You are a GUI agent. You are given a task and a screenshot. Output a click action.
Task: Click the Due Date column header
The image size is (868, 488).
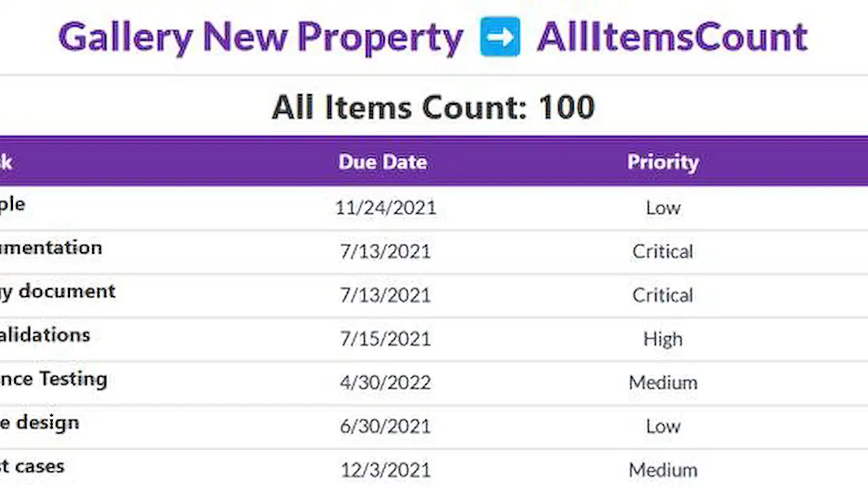coord(382,162)
